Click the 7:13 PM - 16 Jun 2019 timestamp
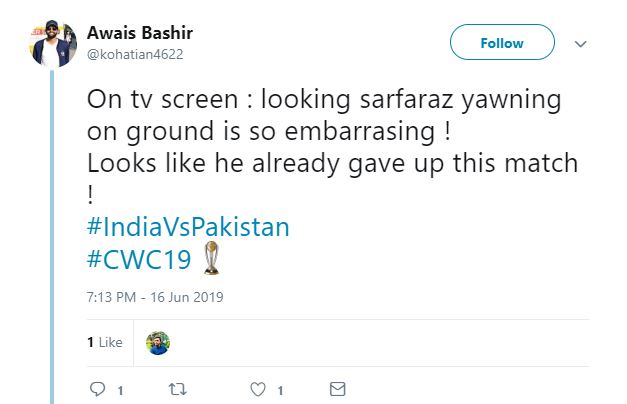Viewport: 627px width, 404px height. coord(150,296)
